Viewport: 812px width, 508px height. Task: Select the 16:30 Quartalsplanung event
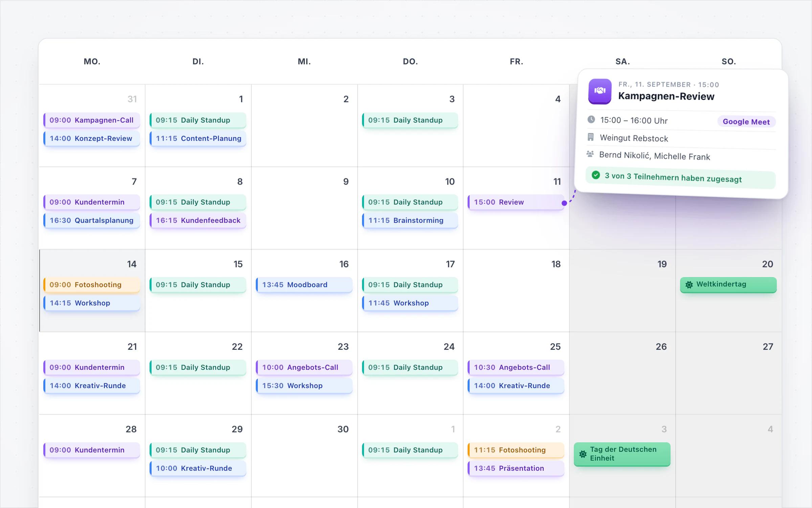pyautogui.click(x=92, y=220)
